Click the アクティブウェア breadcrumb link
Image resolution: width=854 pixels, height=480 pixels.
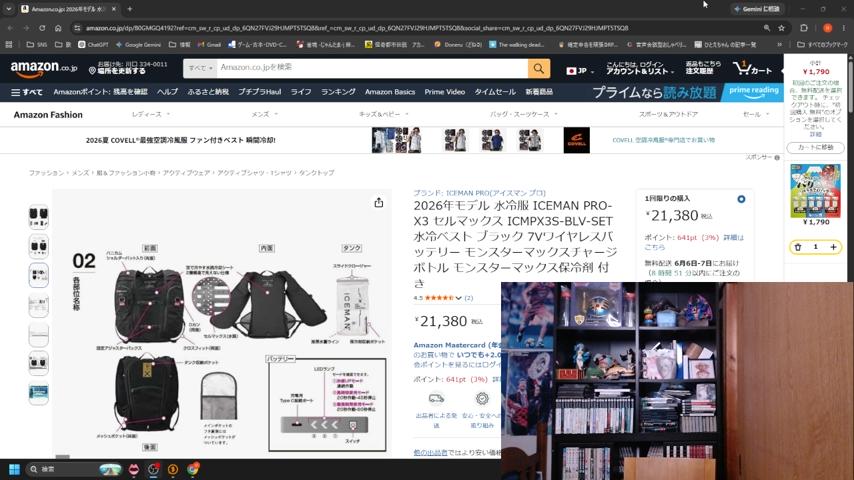click(x=186, y=173)
